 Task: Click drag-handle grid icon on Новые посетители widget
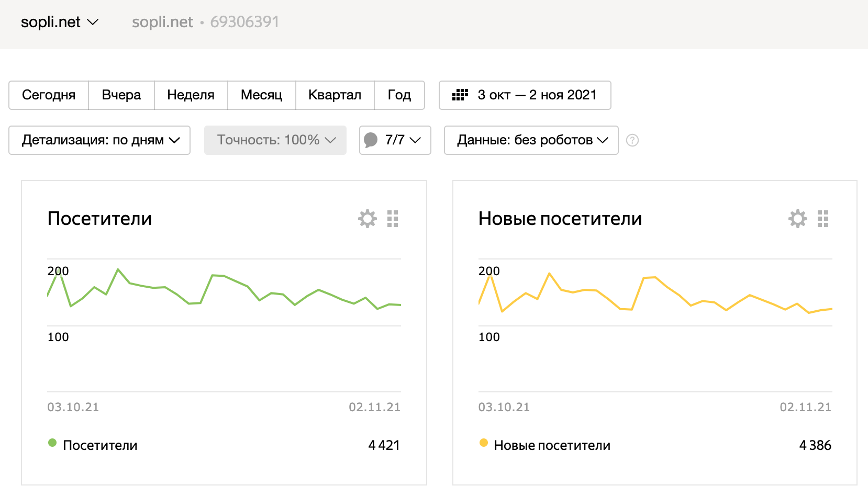point(823,219)
